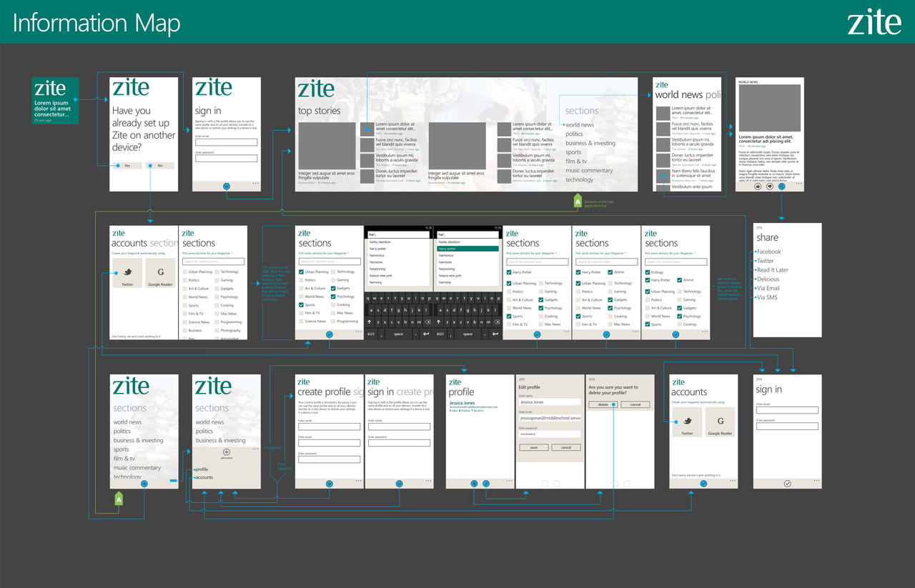Tap the add sections plus icon
The height and width of the screenshot is (588, 915).
pyautogui.click(x=227, y=452)
